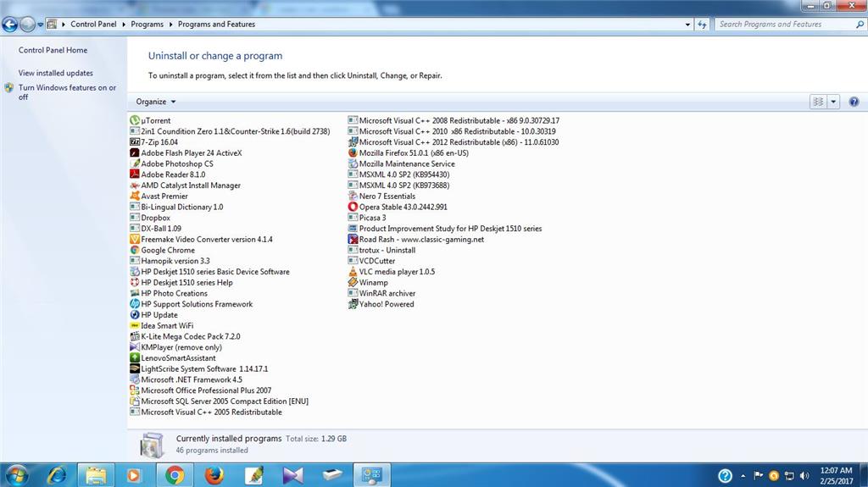868x487 pixels.
Task: Click the Programs and Features breadcrumb
Action: click(x=216, y=25)
